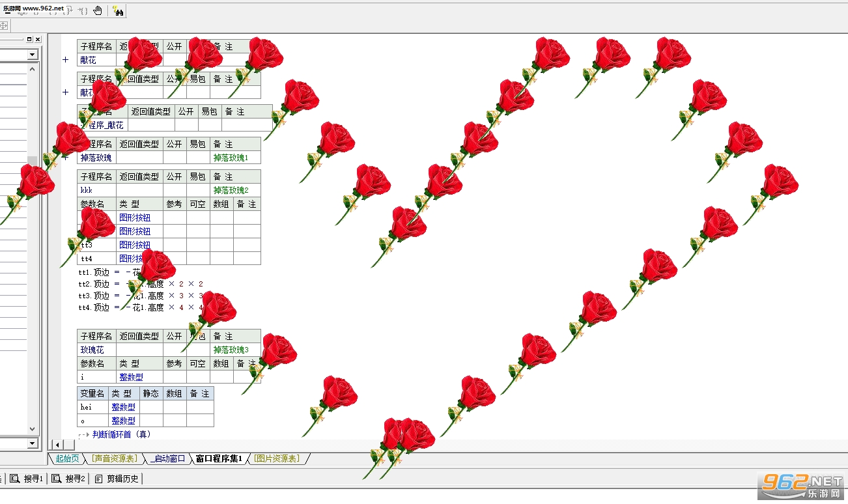
Task: Click the remark 掉落玫瑰1
Action: [x=231, y=158]
